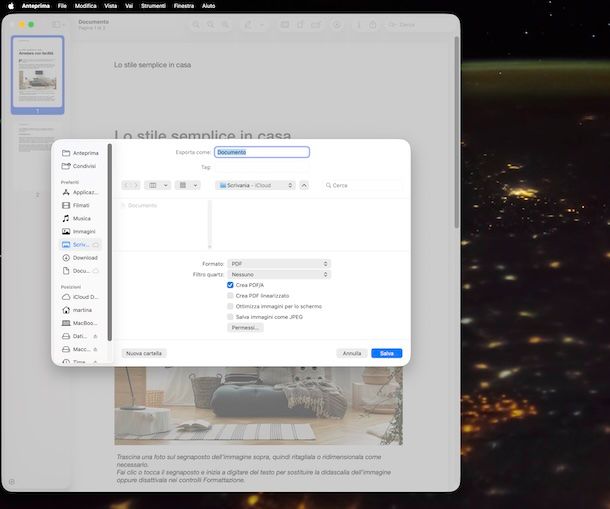The height and width of the screenshot is (509, 610).
Task: Click the Anteprima document vertical scrollbar
Action: pyautogui.click(x=456, y=132)
